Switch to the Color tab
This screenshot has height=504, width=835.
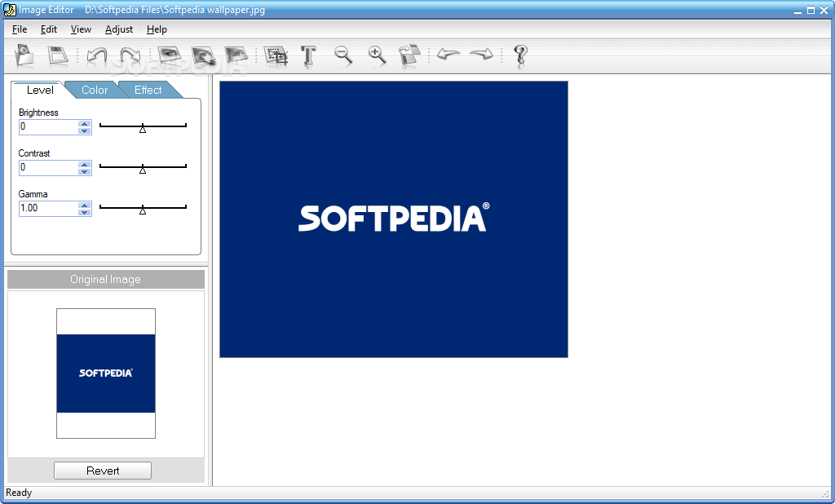coord(95,90)
